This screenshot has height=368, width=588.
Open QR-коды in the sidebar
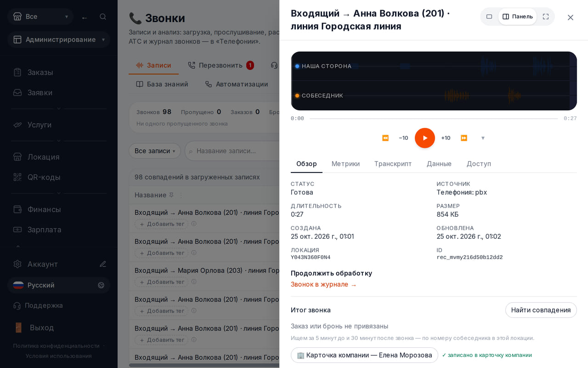pos(59,177)
